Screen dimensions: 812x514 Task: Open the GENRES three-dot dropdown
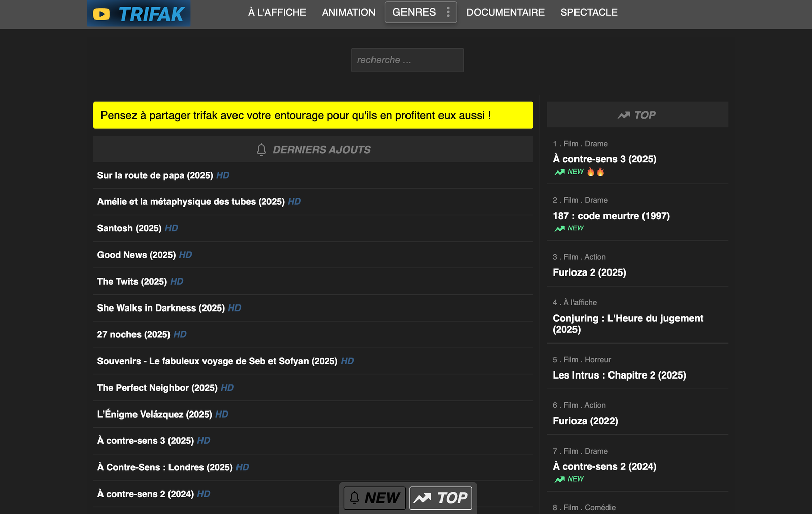(x=448, y=12)
